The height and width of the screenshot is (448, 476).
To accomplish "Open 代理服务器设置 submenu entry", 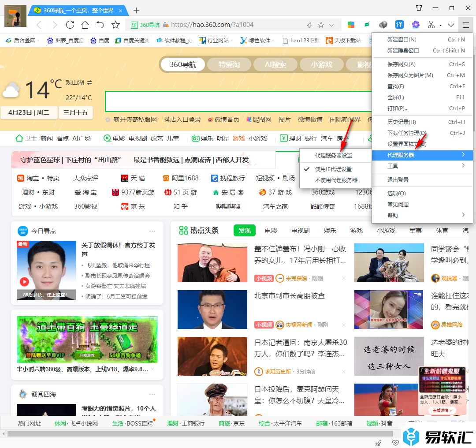I will pyautogui.click(x=335, y=156).
